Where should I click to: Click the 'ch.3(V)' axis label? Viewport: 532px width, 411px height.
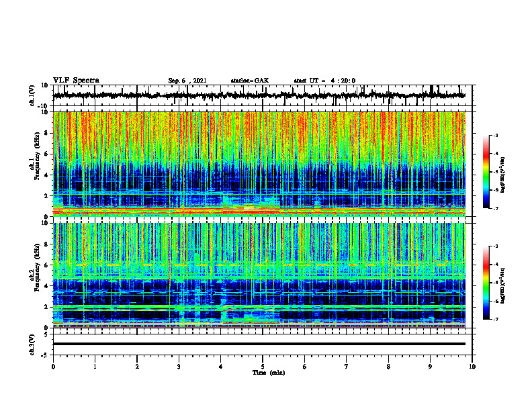click(32, 345)
